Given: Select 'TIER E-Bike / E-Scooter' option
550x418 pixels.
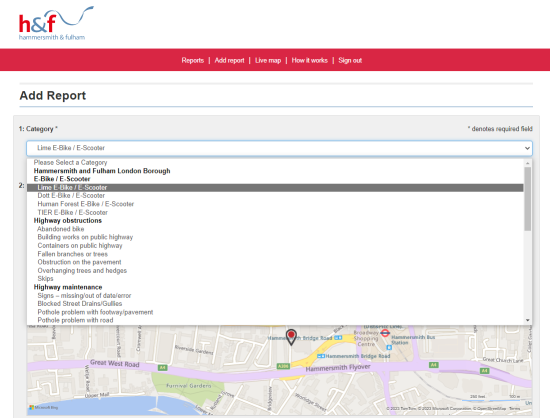Looking at the screenshot, I should pyautogui.click(x=275, y=213).
